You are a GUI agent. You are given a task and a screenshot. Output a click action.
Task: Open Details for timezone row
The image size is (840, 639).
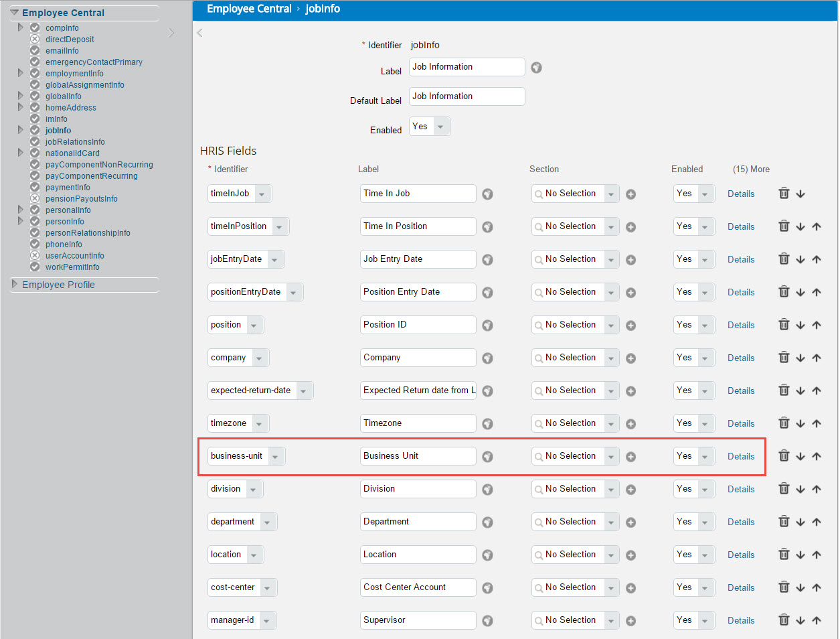click(741, 424)
